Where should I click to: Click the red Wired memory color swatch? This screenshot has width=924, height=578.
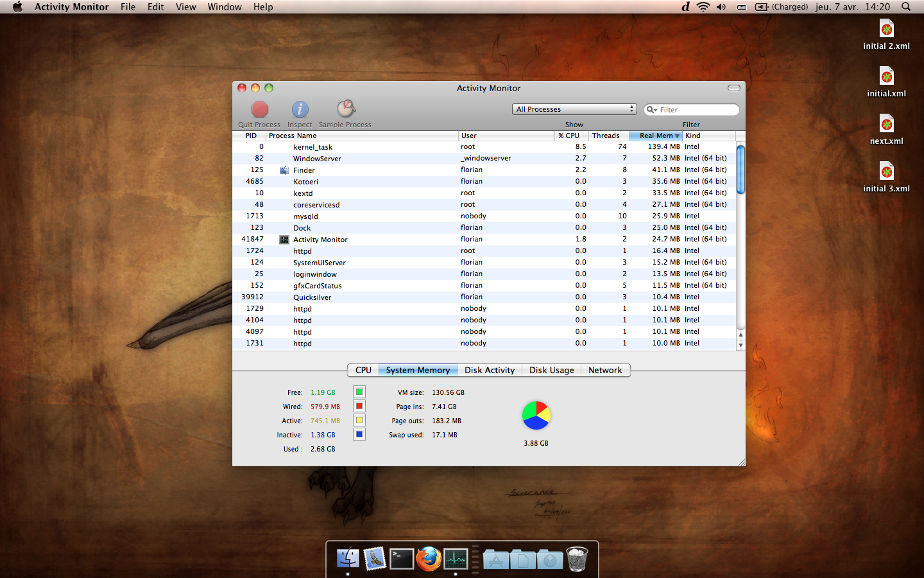click(x=359, y=407)
